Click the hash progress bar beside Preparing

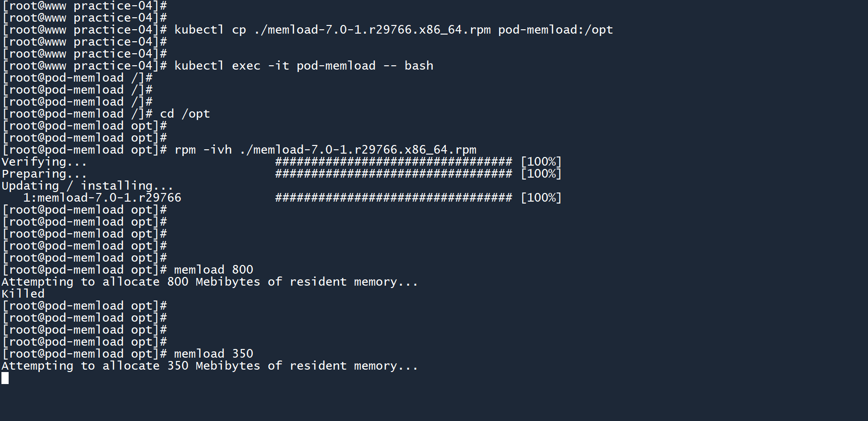pos(393,174)
